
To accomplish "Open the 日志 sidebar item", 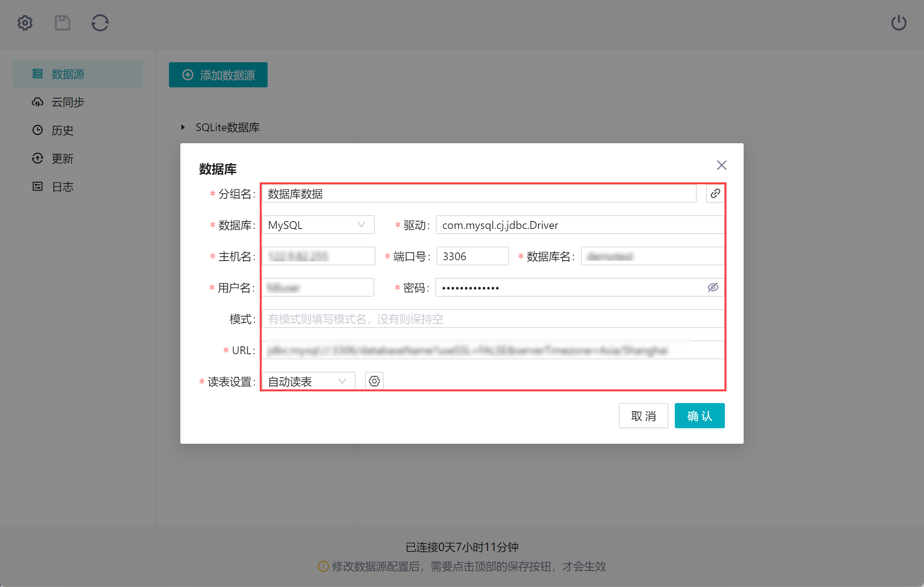I will (x=78, y=187).
